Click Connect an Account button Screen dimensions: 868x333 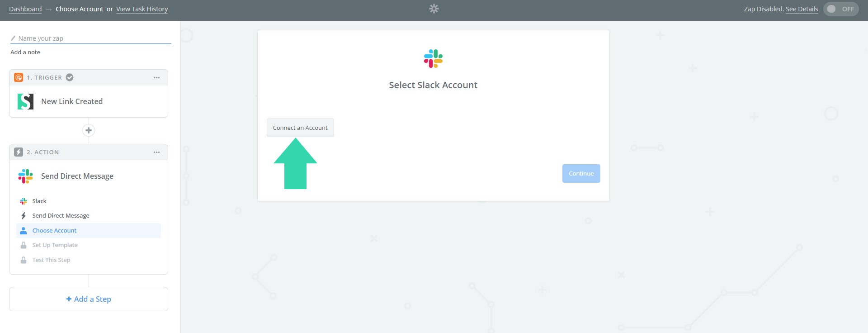pyautogui.click(x=300, y=128)
